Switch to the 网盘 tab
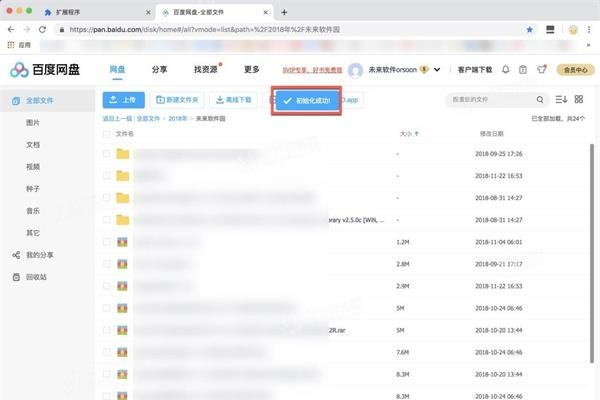600x400 pixels. pos(117,69)
